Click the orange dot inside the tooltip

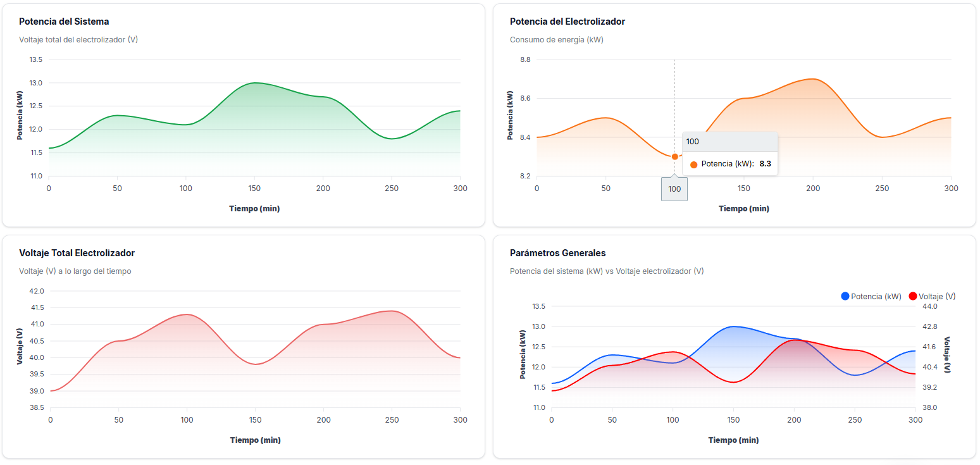click(x=693, y=164)
